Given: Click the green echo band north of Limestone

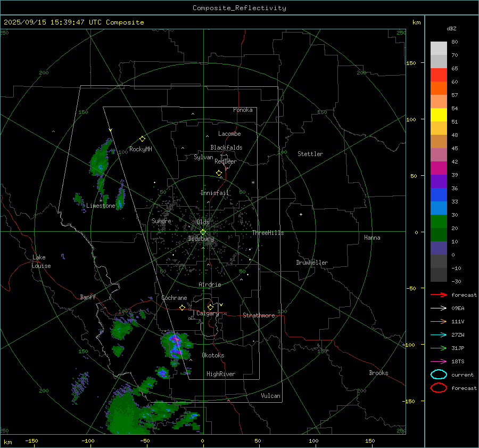Looking at the screenshot, I should tap(100, 158).
